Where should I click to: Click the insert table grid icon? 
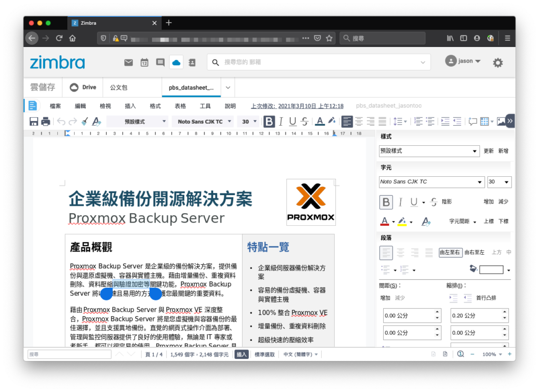[484, 121]
